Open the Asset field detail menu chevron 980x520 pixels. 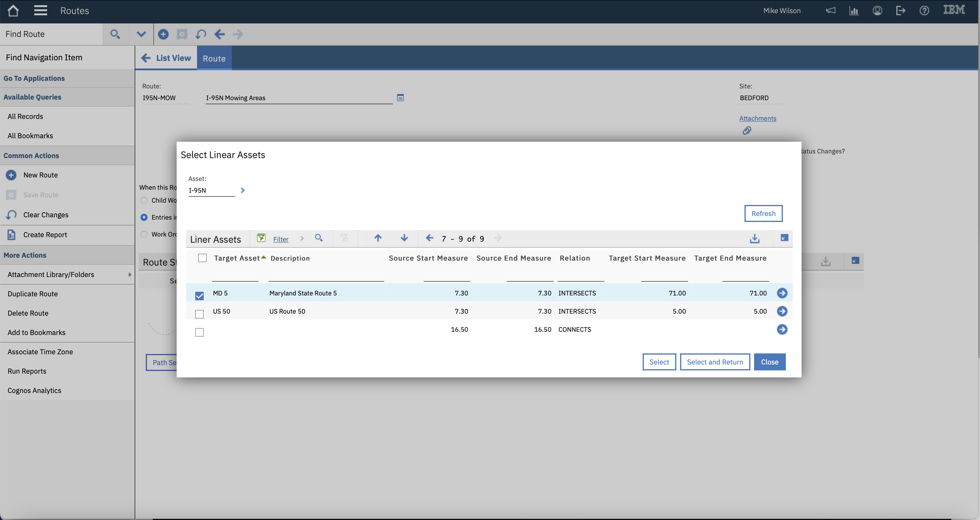(x=243, y=190)
